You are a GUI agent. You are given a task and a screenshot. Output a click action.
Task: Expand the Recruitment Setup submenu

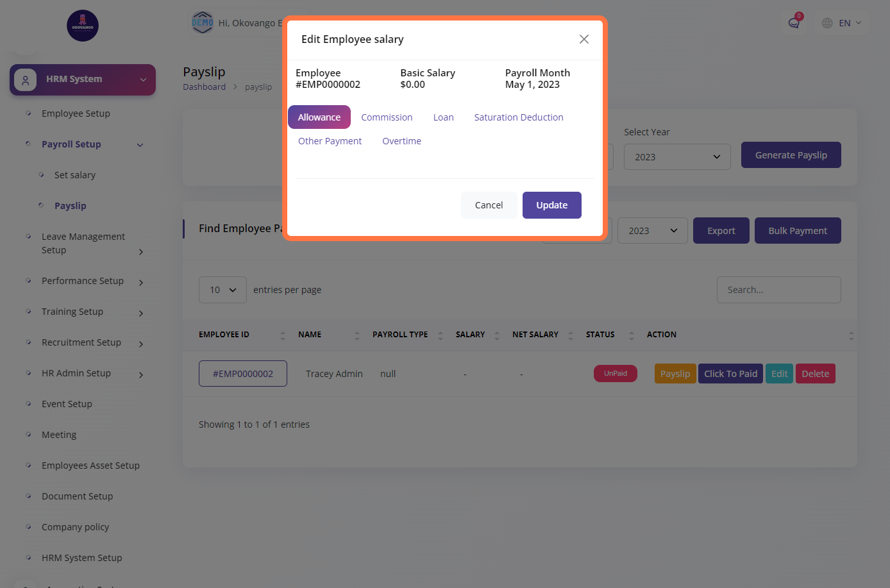141,344
